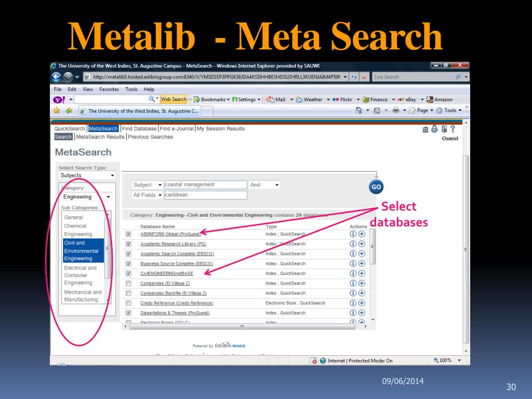Uncheck CivilENGINEERINGnetBASE checkbox
Screen dimensions: 532x399
click(128, 273)
